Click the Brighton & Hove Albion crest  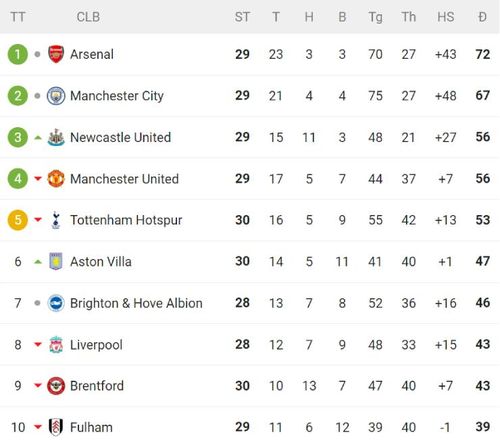tap(56, 303)
